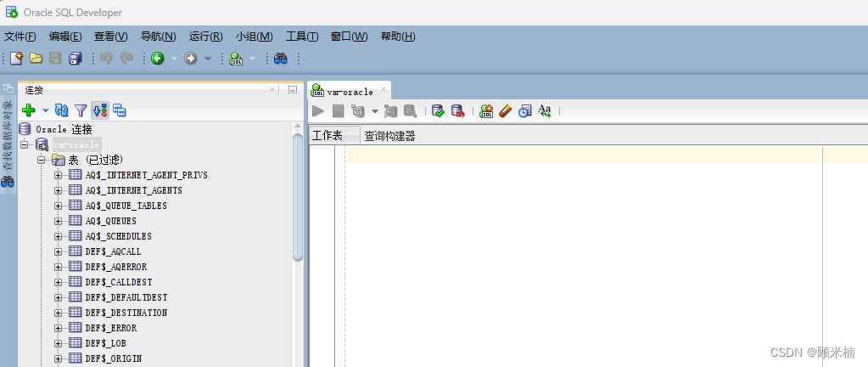
Task: Open the 工具(T) menu
Action: point(302,37)
